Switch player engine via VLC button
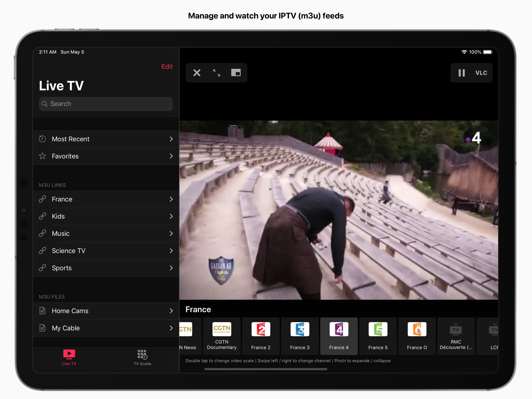This screenshot has height=399, width=532. [x=481, y=73]
